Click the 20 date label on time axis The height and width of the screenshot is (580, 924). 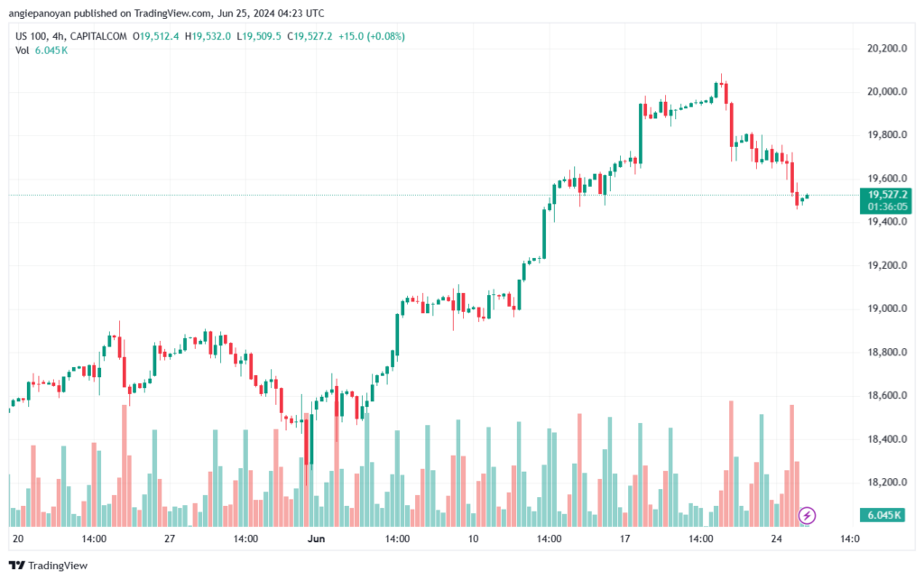coord(18,539)
